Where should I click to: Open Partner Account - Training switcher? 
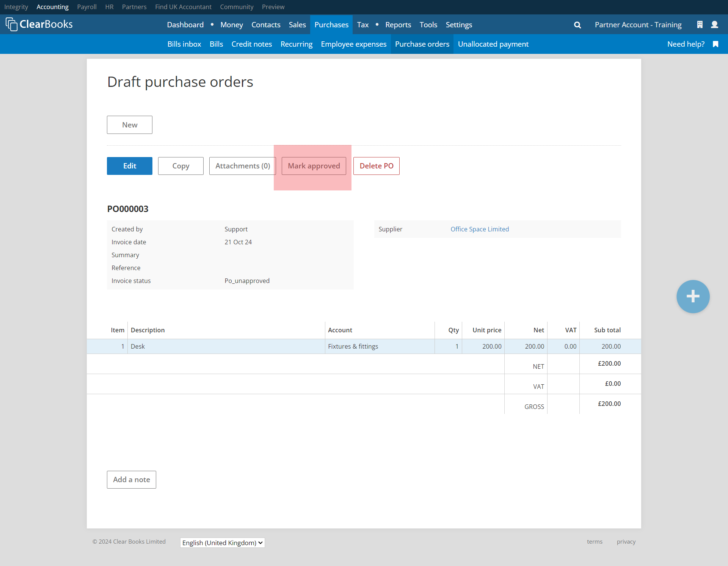638,25
